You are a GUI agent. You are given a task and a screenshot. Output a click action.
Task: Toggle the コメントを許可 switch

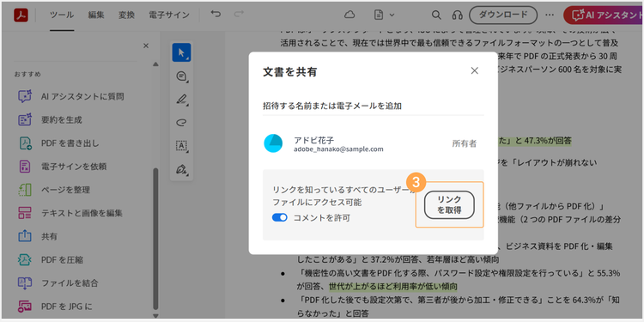(280, 218)
